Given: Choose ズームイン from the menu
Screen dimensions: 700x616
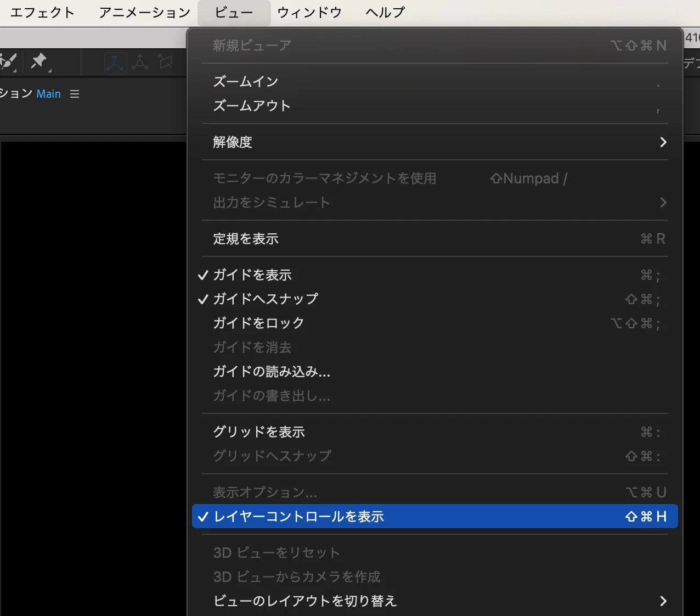Looking at the screenshot, I should pyautogui.click(x=435, y=82).
